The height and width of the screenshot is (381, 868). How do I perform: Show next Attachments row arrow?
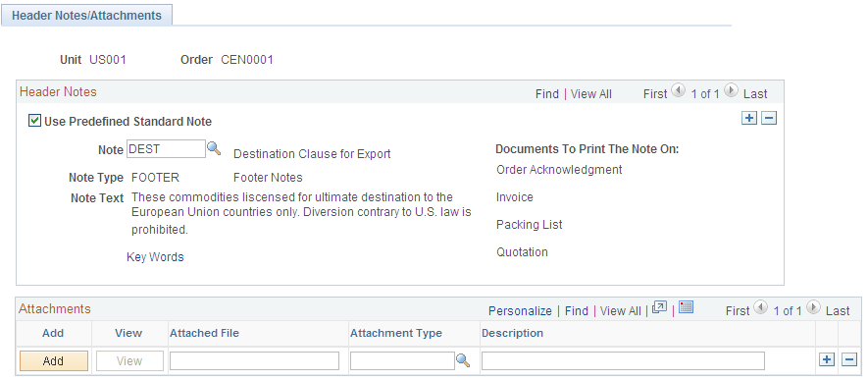coord(813,306)
